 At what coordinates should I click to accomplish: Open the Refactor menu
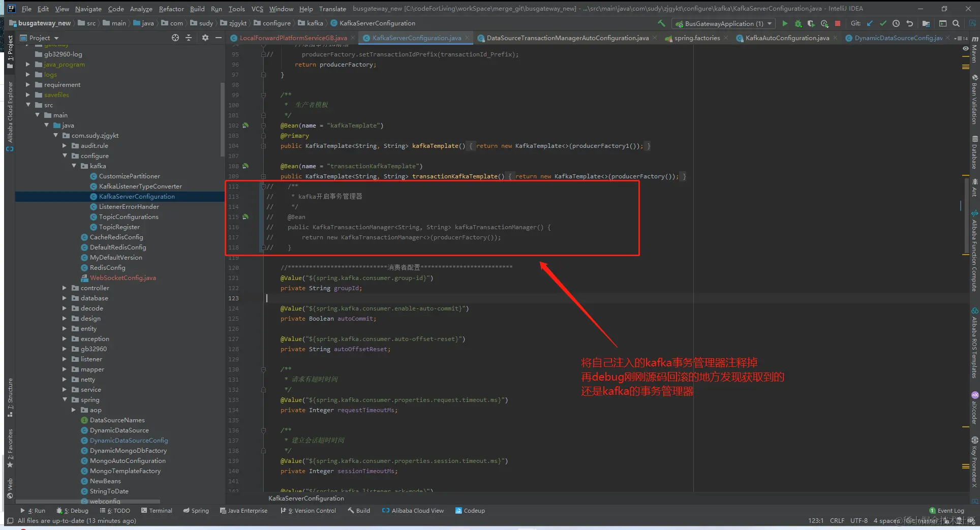[x=171, y=9]
